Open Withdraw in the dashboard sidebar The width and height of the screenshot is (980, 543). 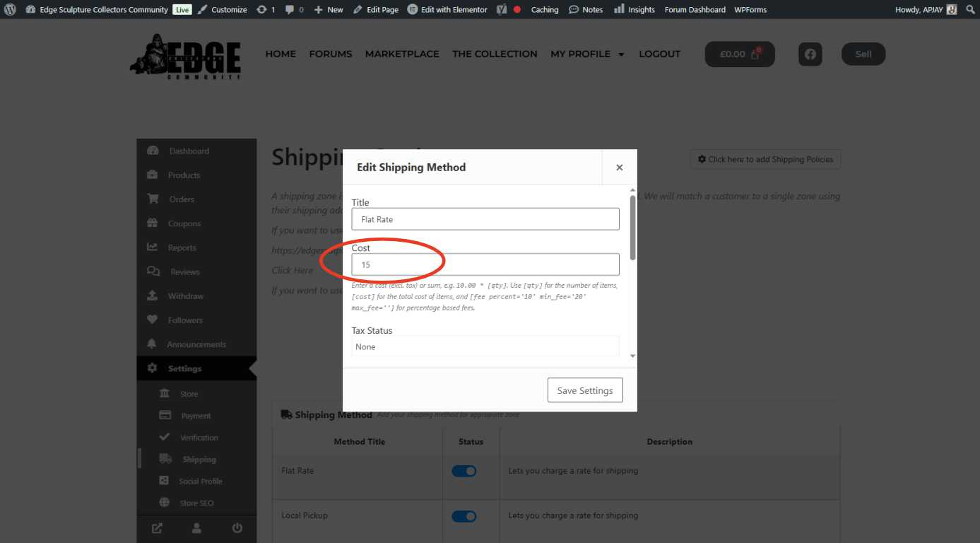click(185, 296)
